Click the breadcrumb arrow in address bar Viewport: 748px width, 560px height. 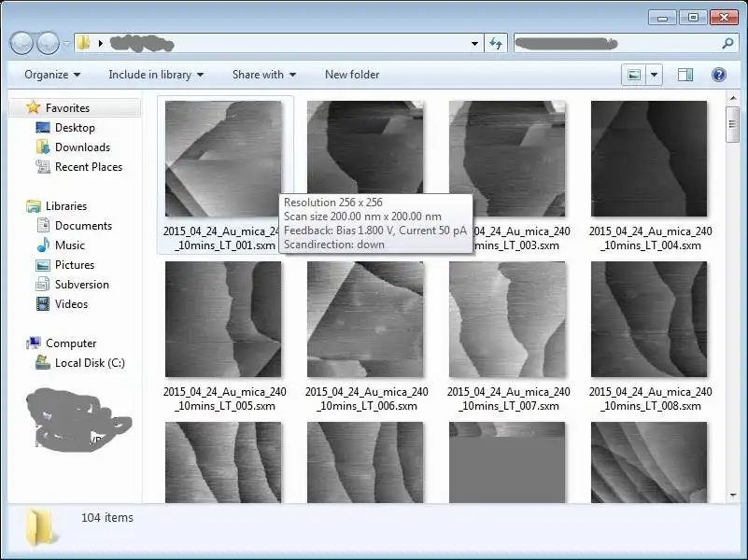pos(100,43)
